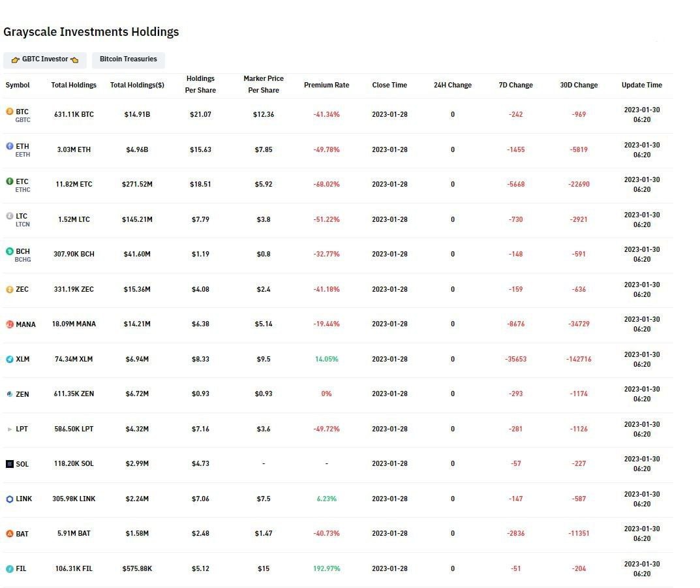Click the Livepeer icon beside LPT
The height and width of the screenshot is (588, 700).
tap(9, 429)
